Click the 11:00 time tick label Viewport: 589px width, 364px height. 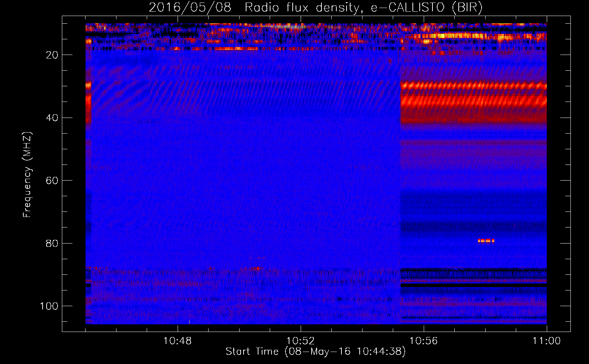pos(547,341)
